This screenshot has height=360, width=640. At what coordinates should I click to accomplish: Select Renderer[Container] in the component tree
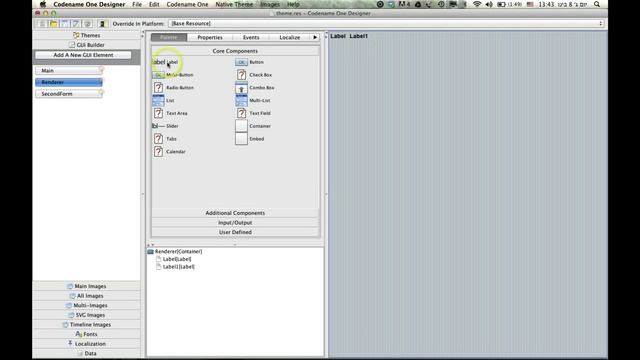pos(175,251)
